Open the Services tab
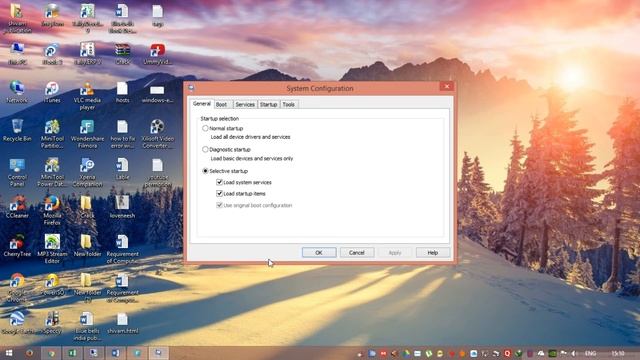640x360 pixels. pos(245,104)
